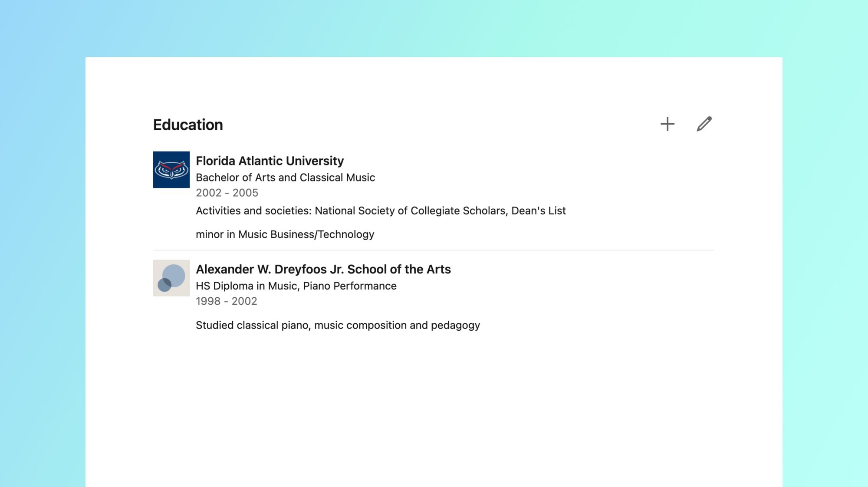Image resolution: width=868 pixels, height=487 pixels.
Task: Click the Activities and societies line
Action: click(381, 211)
